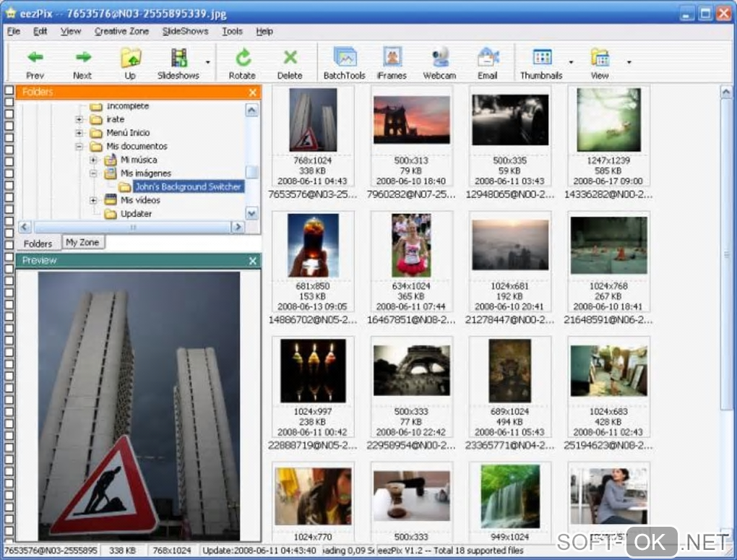Expand the Mi música folder node
This screenshot has width=737, height=560.
[93, 160]
